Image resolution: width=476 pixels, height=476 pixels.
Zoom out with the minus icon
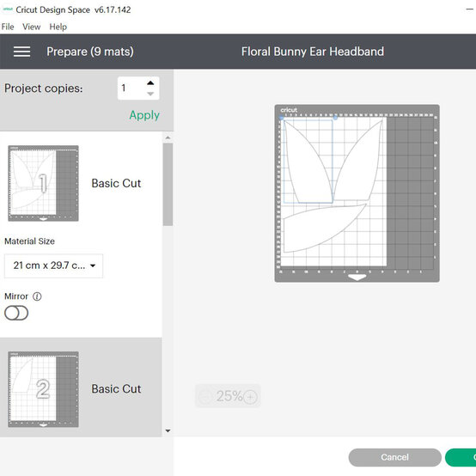point(205,396)
